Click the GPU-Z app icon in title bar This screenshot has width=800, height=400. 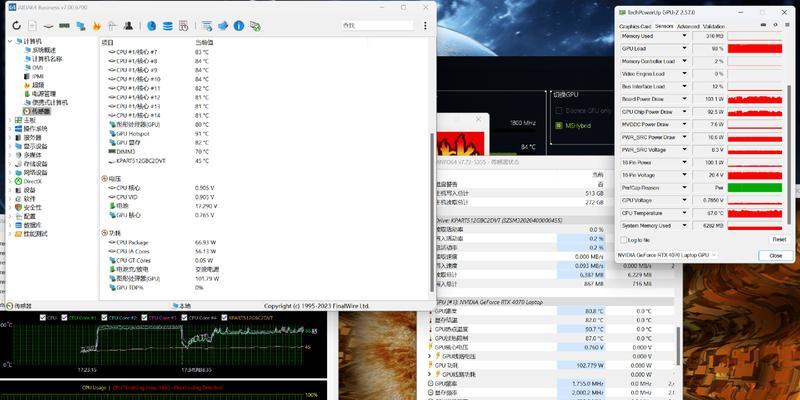click(622, 12)
